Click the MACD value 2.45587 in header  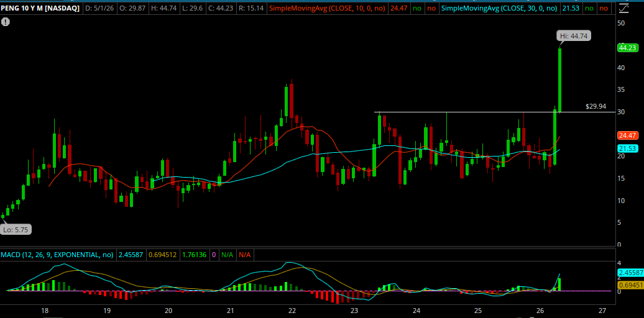131,255
